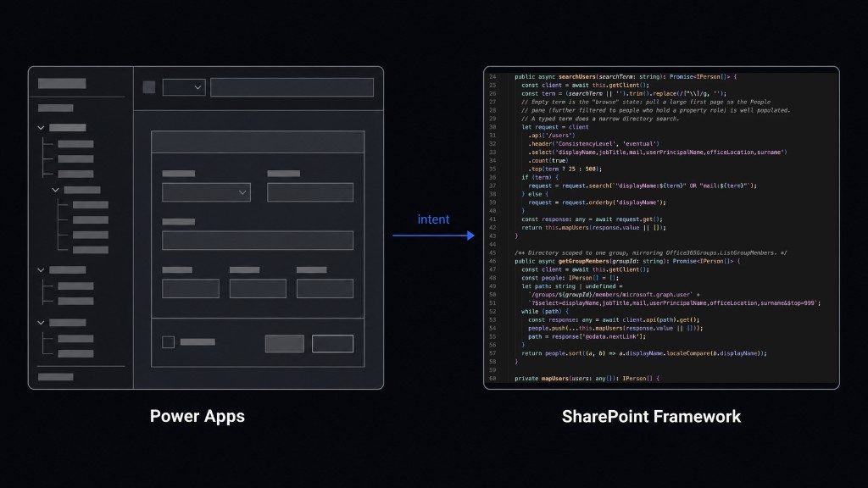Click the "// A typed term does a narrow directory search." comment

coord(600,119)
